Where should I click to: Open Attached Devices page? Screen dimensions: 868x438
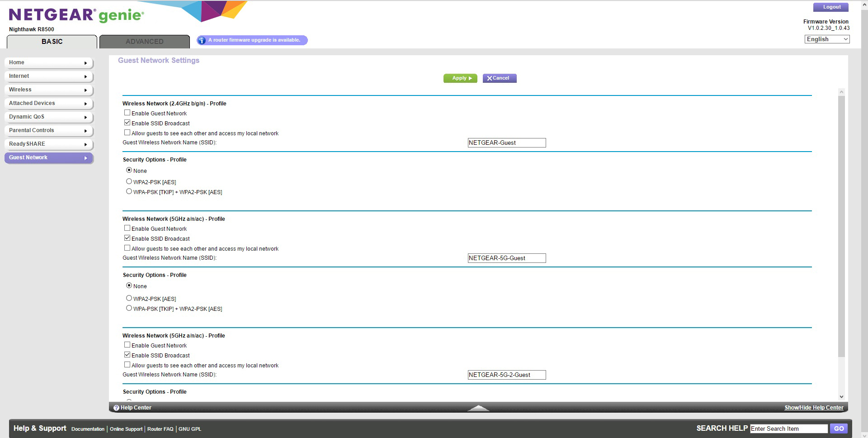click(49, 103)
